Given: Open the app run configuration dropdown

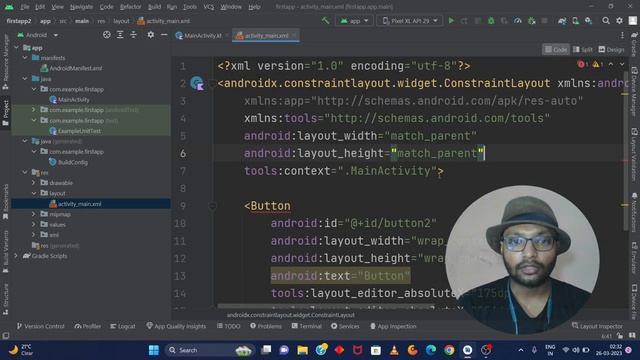Looking at the screenshot, I should (x=354, y=20).
